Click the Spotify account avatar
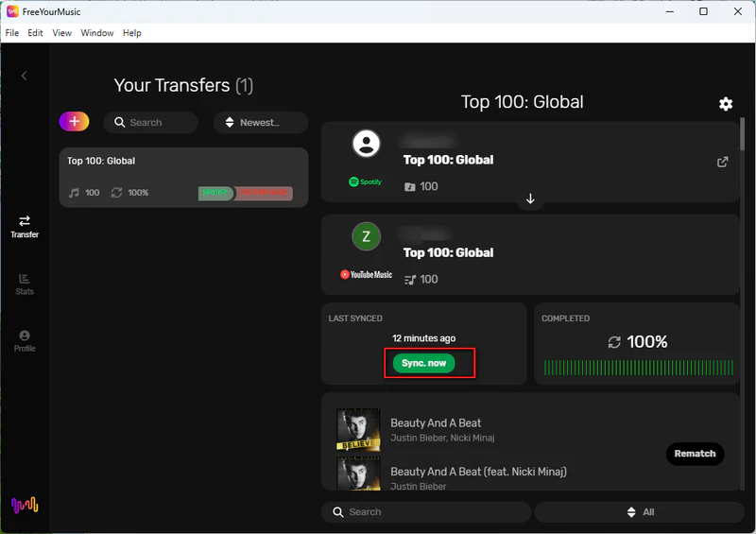Image resolution: width=756 pixels, height=534 pixels. pos(367,144)
